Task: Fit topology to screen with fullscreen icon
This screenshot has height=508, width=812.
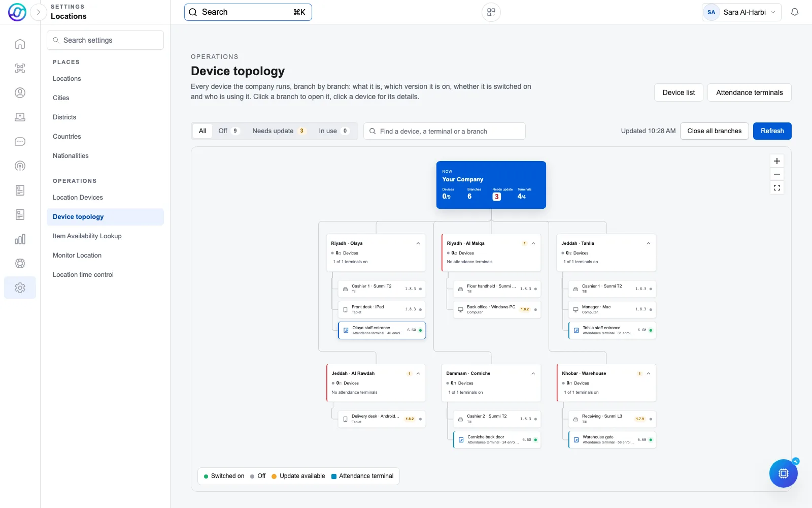Action: pos(776,188)
